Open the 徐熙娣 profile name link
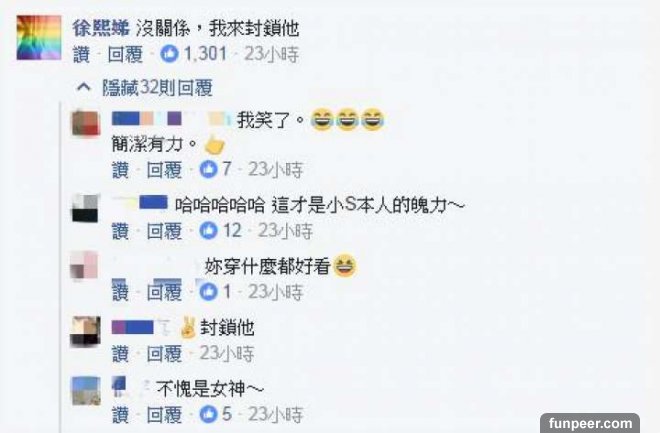This screenshot has width=660, height=433. [x=101, y=29]
